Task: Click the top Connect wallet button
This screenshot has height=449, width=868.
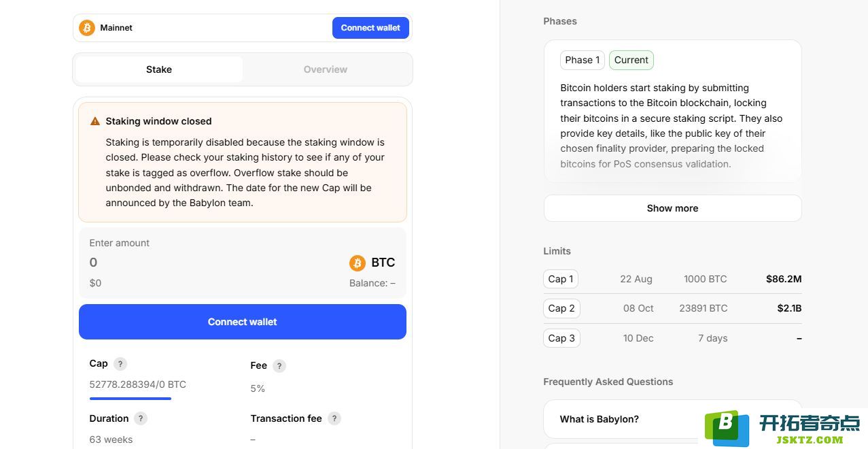Action: point(370,28)
